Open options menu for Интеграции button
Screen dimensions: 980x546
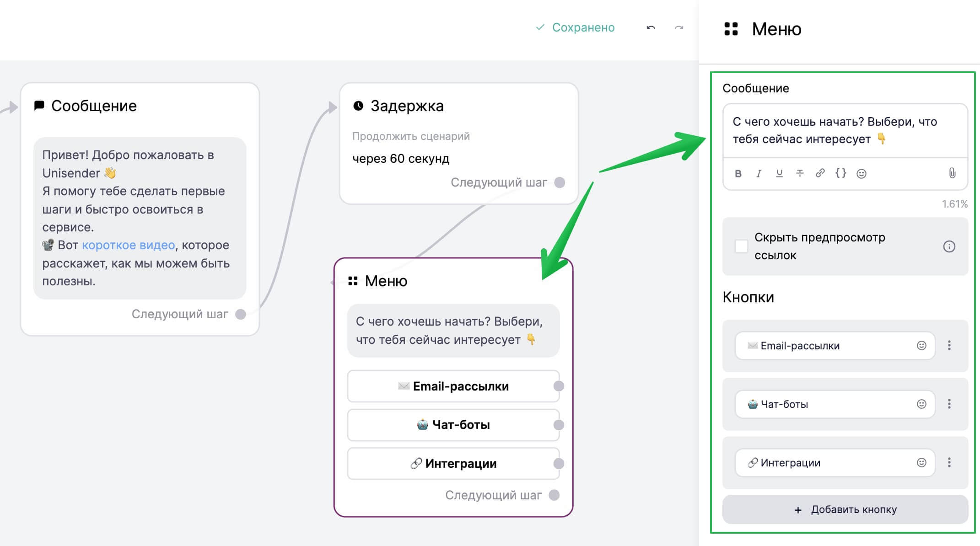coord(949,463)
